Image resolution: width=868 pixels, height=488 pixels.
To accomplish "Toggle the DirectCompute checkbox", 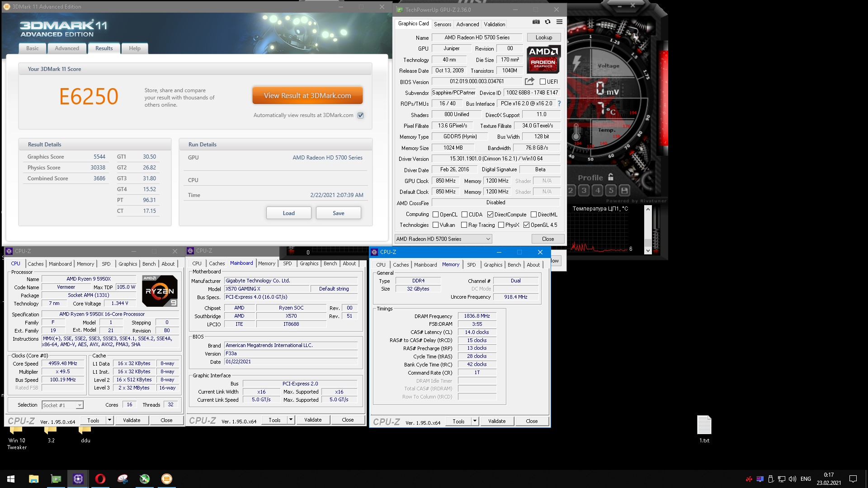I will click(x=490, y=215).
